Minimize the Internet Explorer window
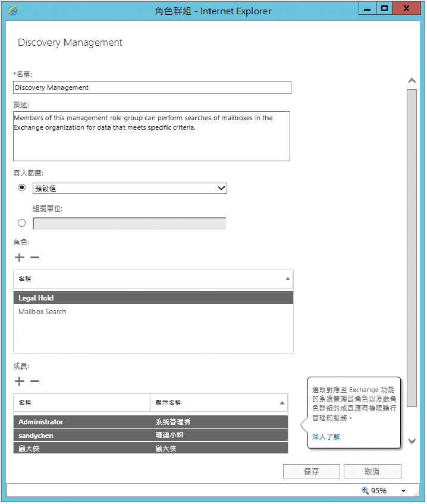Screen dimensions: 427x504 pos(368,9)
